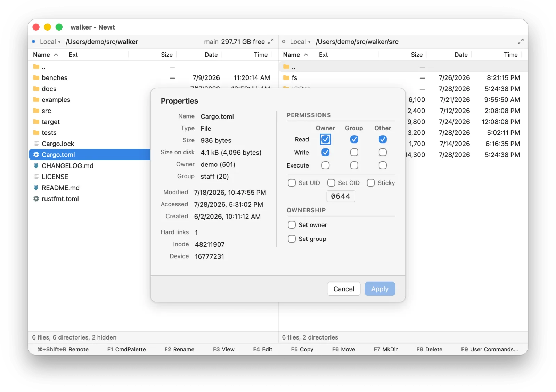This screenshot has height=392, width=556.
Task: Click F5 Copy in function bar
Action: 302,349
